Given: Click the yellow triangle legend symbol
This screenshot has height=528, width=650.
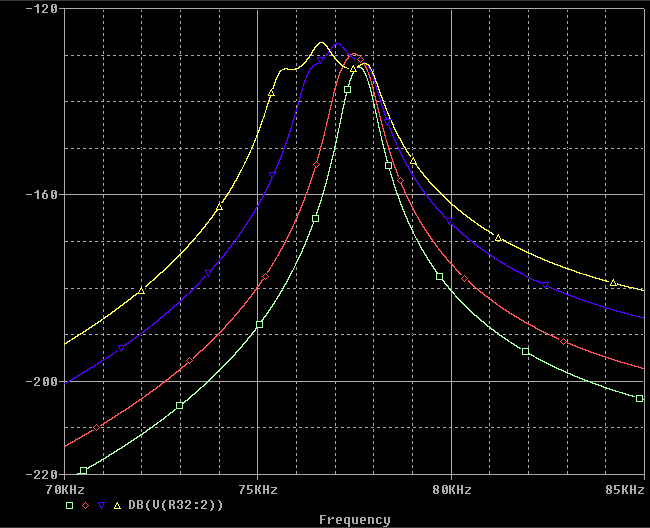Looking at the screenshot, I should point(117,505).
